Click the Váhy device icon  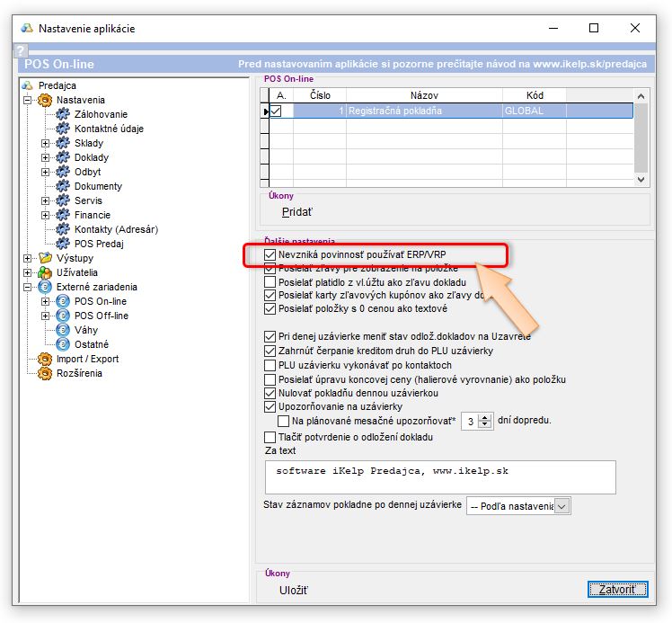[62, 330]
